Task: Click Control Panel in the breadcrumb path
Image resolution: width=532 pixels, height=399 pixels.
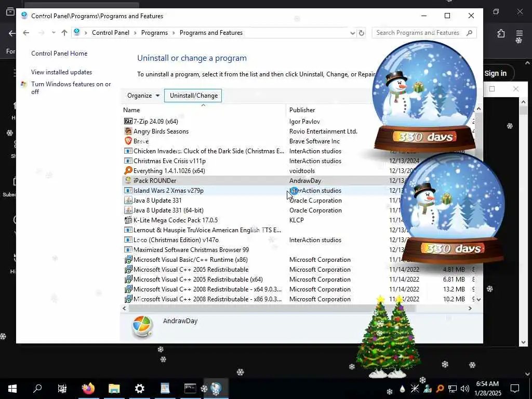Action: tap(111, 33)
